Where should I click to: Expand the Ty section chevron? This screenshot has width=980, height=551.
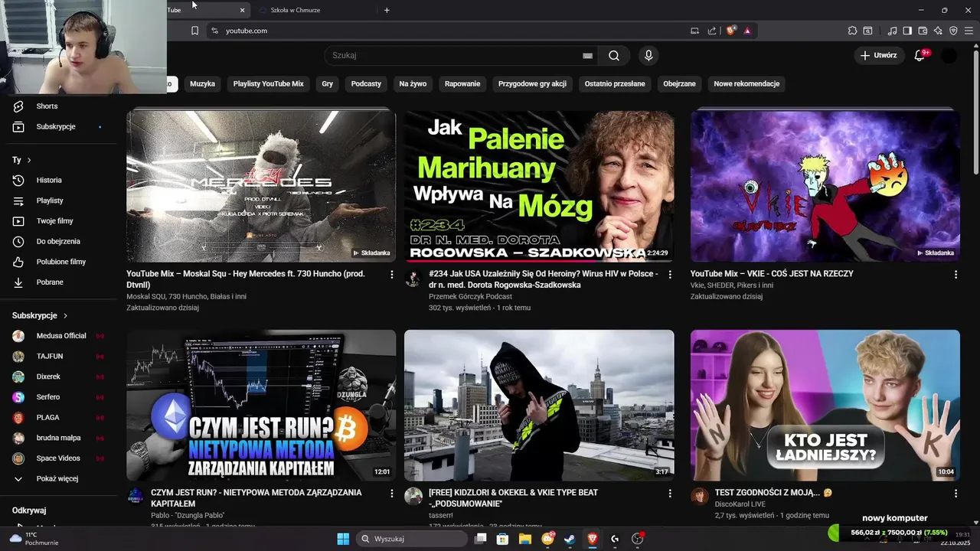[29, 160]
